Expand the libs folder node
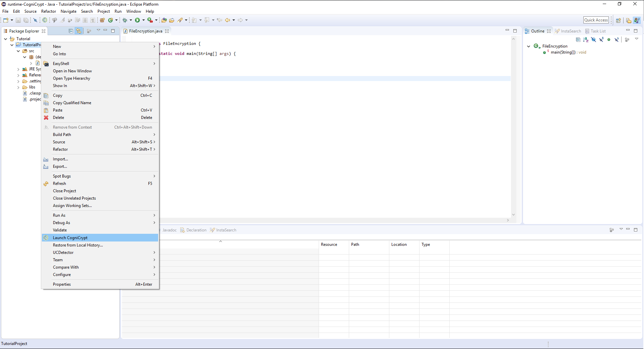 [x=18, y=87]
